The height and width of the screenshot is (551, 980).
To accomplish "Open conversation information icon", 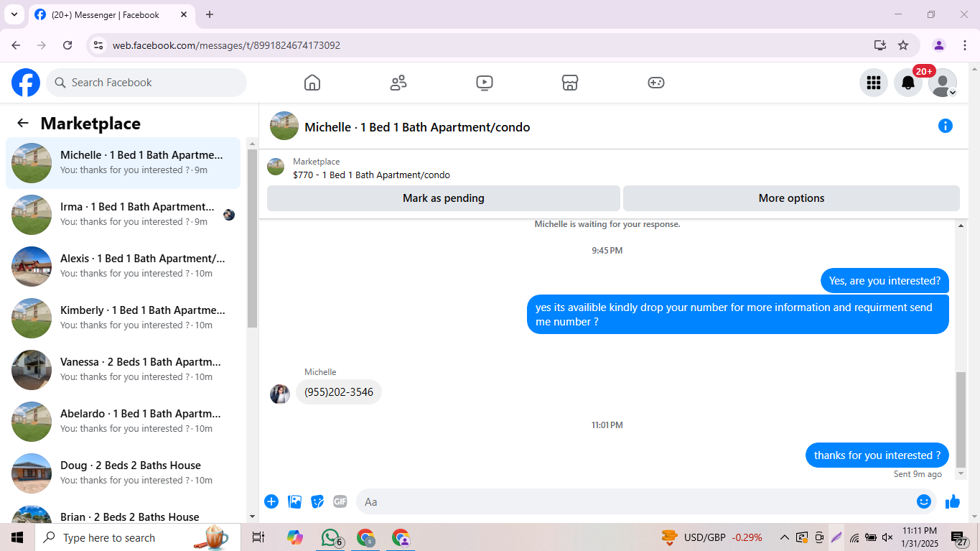I will pyautogui.click(x=946, y=126).
